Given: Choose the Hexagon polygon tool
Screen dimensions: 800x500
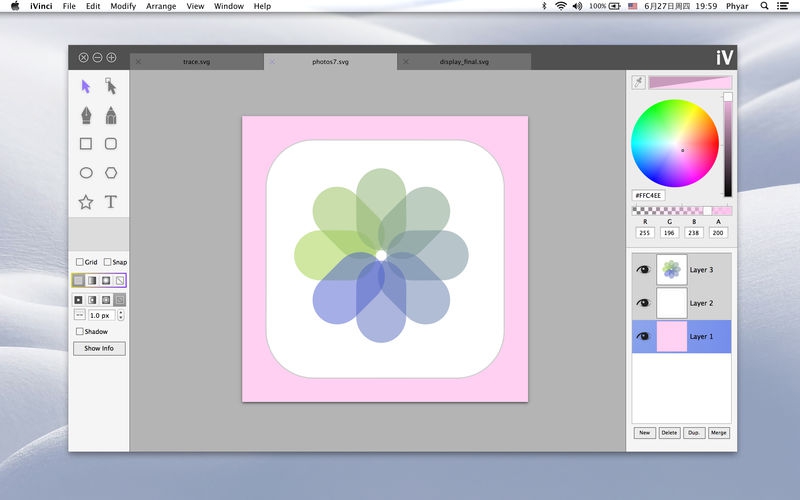Looking at the screenshot, I should 111,173.
